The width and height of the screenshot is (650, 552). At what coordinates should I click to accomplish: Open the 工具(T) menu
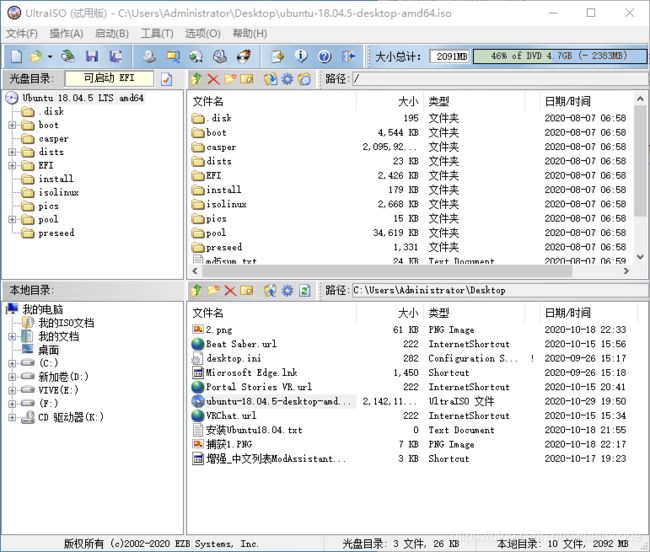[157, 34]
